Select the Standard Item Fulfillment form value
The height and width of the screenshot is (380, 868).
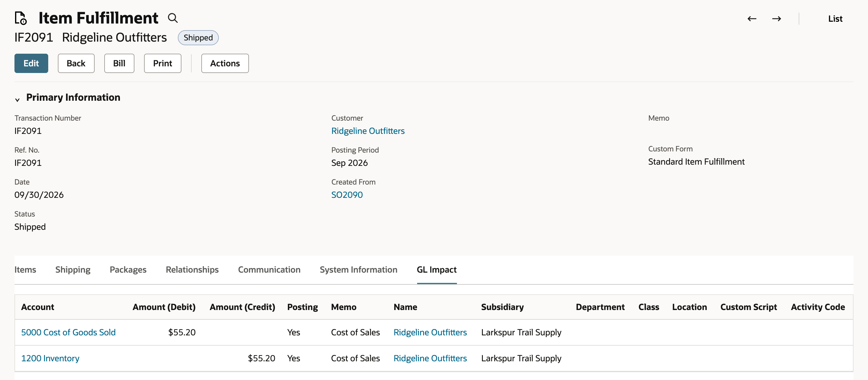pos(696,162)
